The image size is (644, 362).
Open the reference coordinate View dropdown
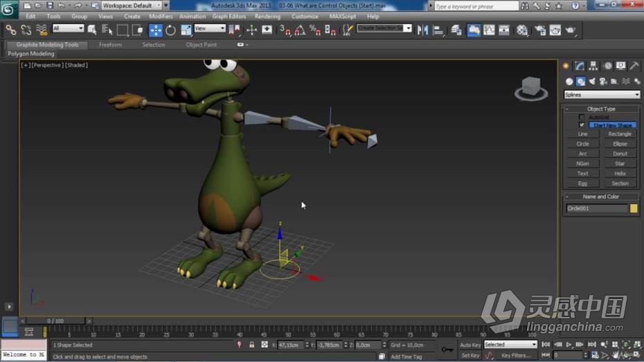210,28
